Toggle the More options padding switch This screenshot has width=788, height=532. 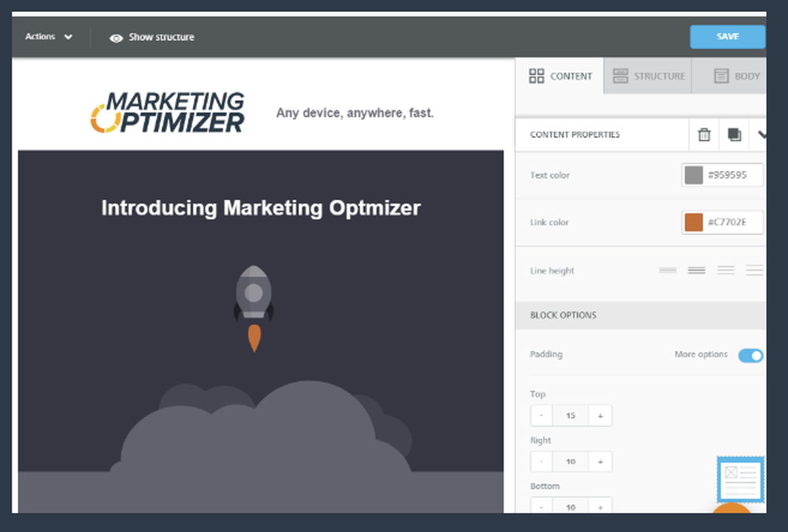coord(751,355)
